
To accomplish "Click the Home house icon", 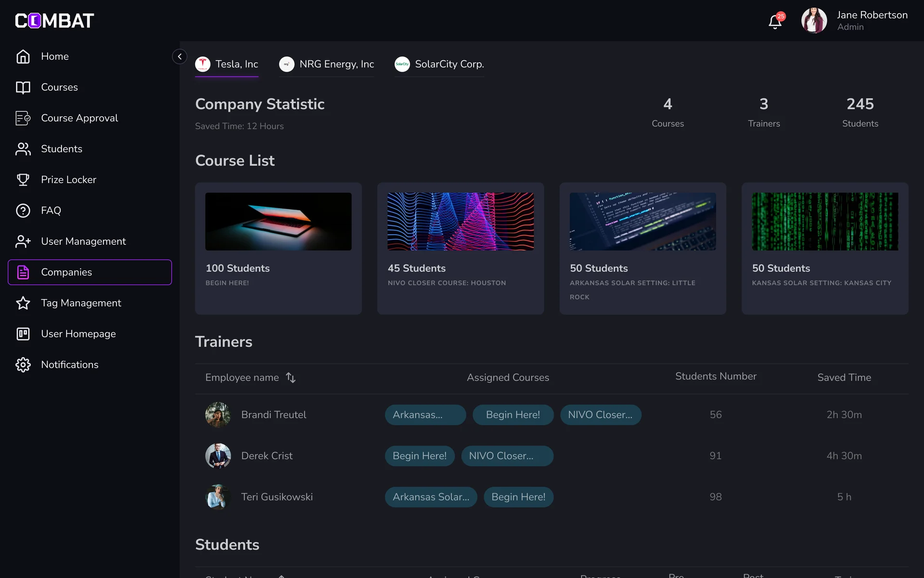I will coord(23,56).
